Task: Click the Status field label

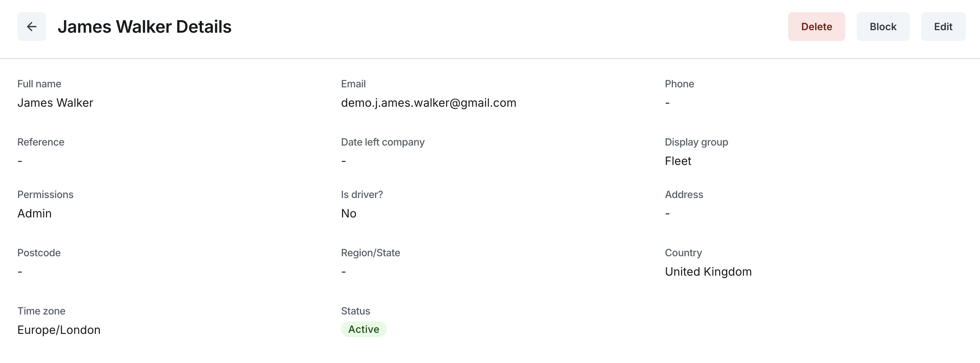Action: point(355,311)
